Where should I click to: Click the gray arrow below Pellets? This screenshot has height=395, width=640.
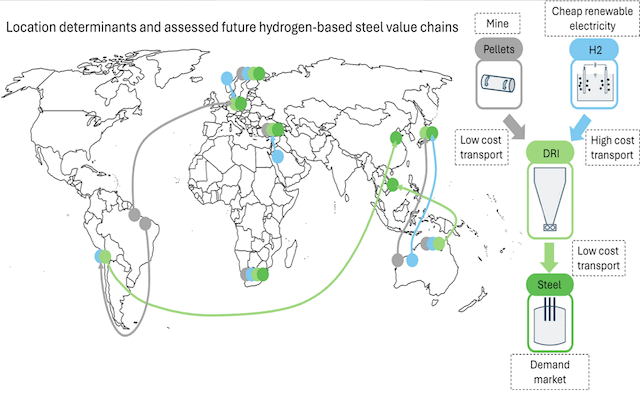pyautogui.click(x=514, y=127)
